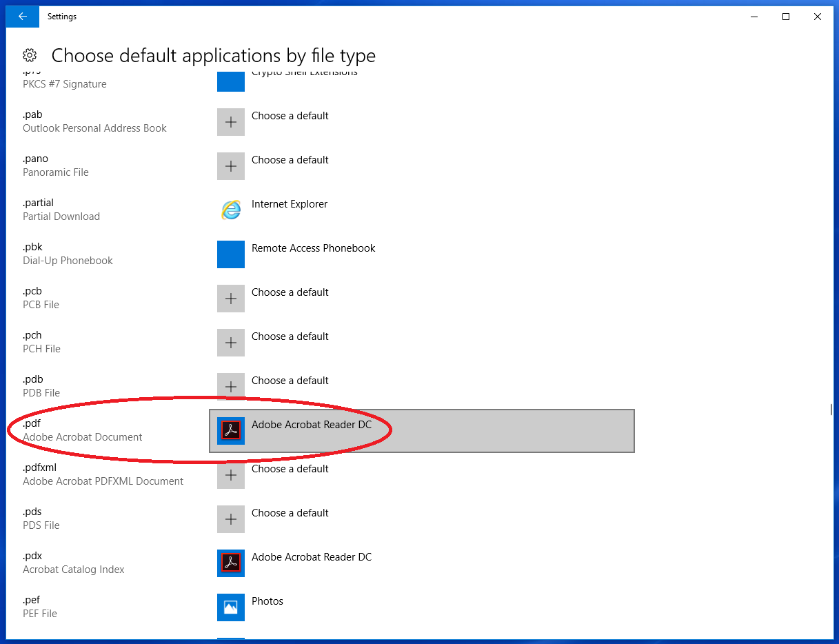Select the ".pds" extension label

pos(32,512)
